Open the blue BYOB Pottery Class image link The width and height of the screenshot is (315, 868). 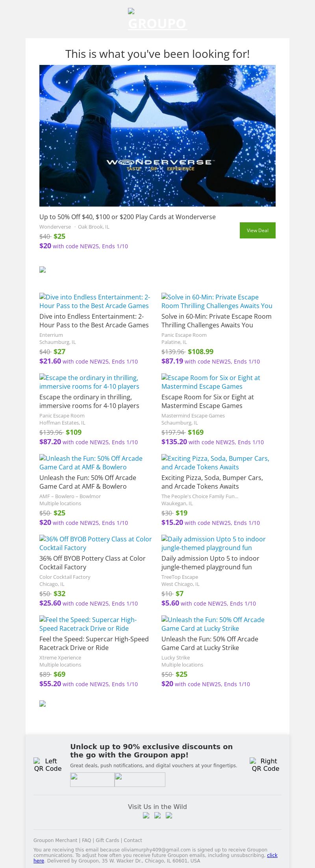[96, 543]
